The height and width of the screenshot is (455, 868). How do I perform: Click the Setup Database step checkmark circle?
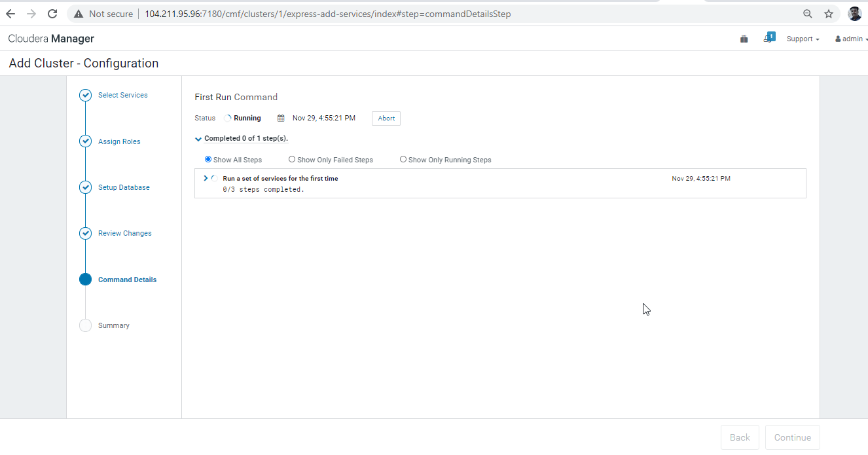pos(85,187)
